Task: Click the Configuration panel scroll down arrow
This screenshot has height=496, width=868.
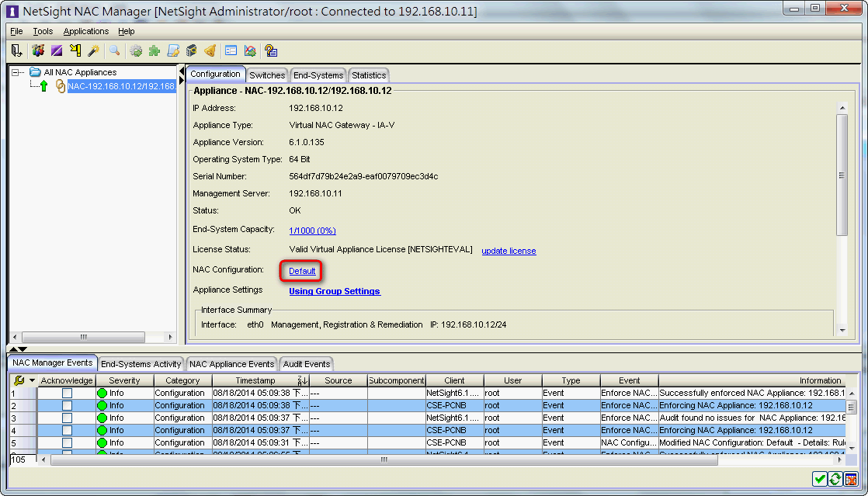Action: (842, 331)
